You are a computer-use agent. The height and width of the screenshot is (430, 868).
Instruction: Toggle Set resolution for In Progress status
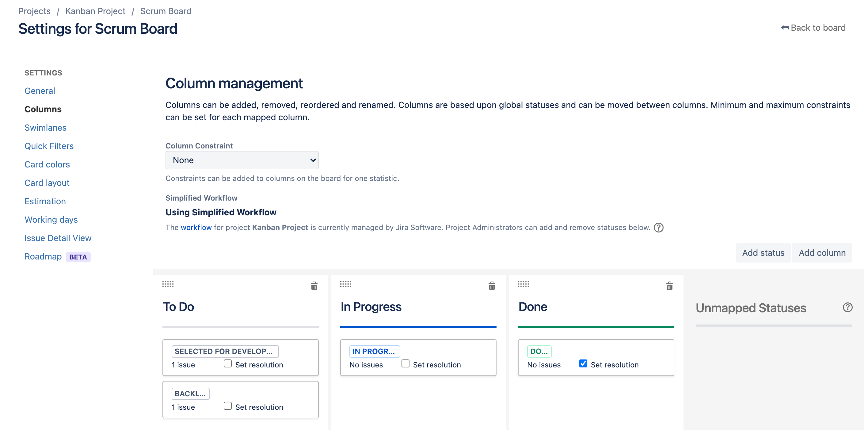click(405, 363)
